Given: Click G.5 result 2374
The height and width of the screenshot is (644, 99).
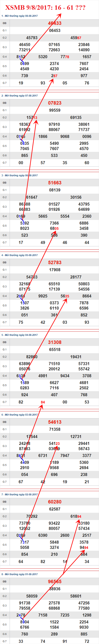Looking at the screenshot, I should point(54,64).
